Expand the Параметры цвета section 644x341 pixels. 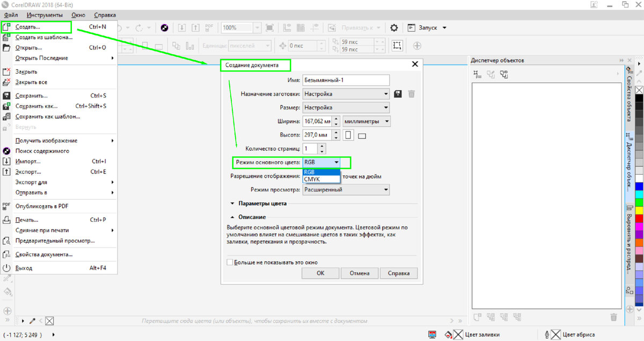pos(232,204)
